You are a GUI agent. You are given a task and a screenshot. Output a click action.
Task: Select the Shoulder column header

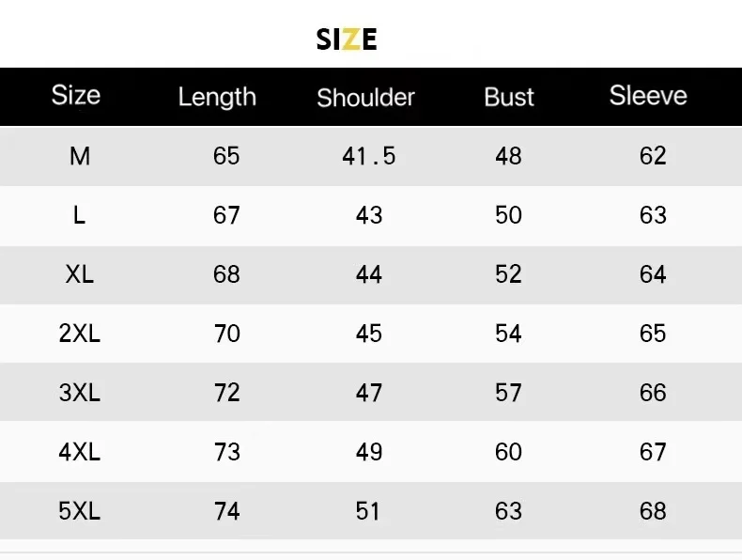click(365, 98)
